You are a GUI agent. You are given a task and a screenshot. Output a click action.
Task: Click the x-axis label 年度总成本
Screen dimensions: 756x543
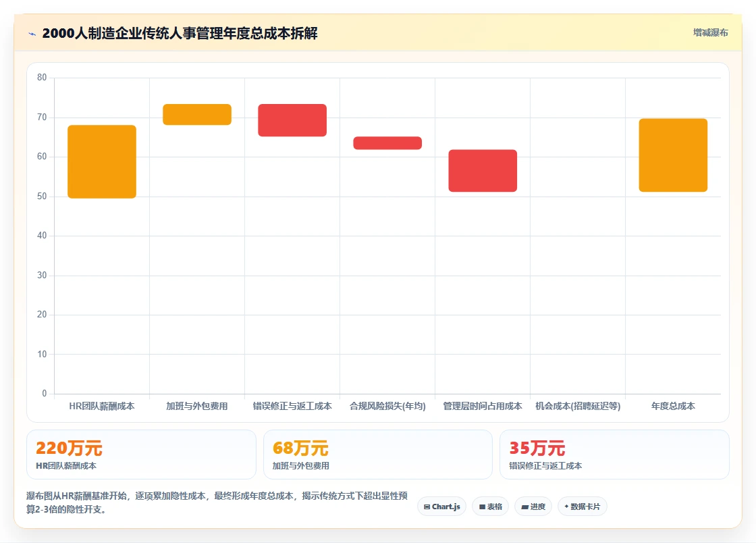673,406
